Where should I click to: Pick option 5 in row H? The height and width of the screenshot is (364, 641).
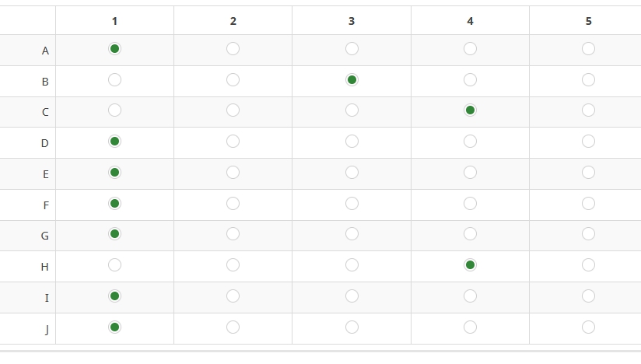click(x=588, y=264)
